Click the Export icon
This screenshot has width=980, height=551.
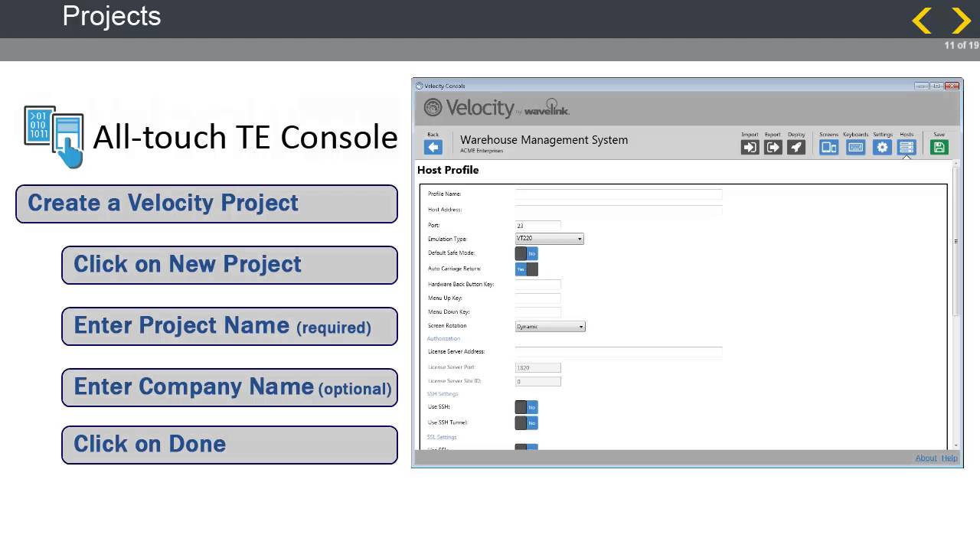click(773, 148)
